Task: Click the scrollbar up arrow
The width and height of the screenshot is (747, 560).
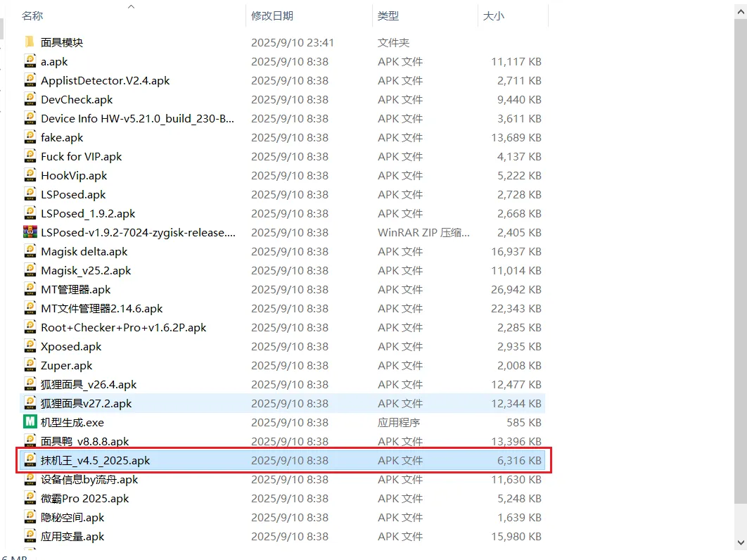Action: click(x=741, y=13)
